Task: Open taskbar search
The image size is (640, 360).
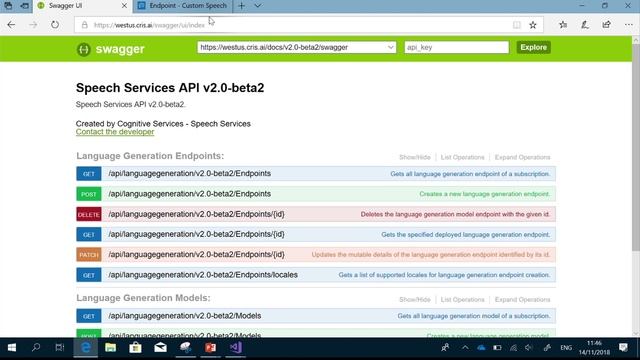Action: (x=36, y=348)
